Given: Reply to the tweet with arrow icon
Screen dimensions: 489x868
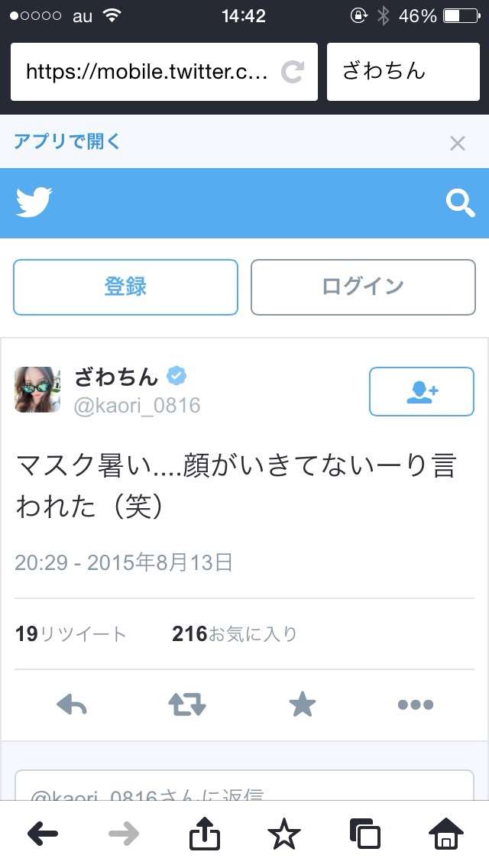Looking at the screenshot, I should coord(72,704).
